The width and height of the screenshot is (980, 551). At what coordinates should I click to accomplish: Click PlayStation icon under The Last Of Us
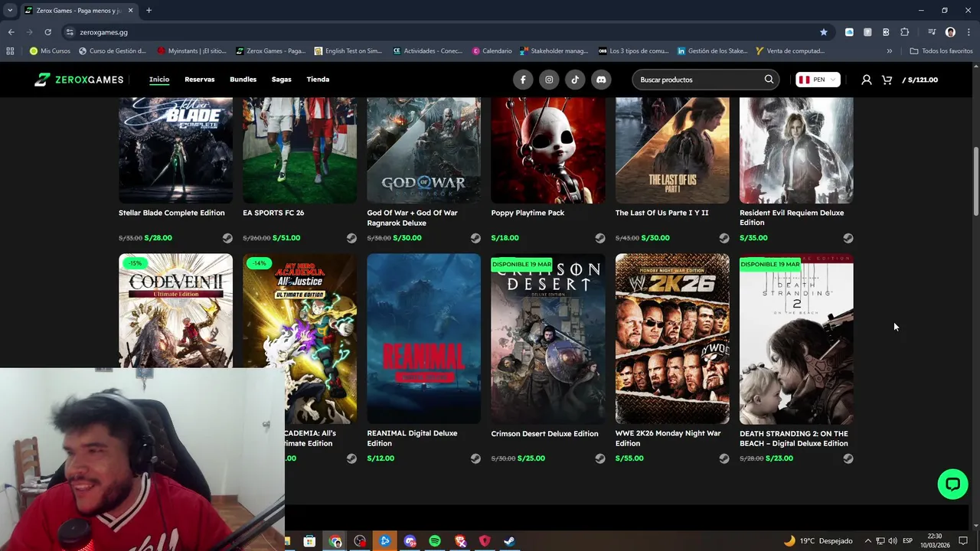[724, 238]
